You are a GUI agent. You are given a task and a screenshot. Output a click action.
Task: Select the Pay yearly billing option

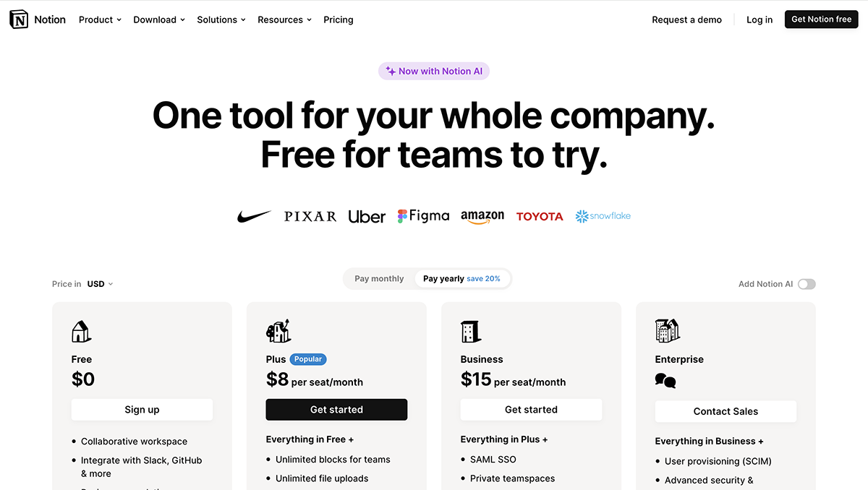pos(462,278)
